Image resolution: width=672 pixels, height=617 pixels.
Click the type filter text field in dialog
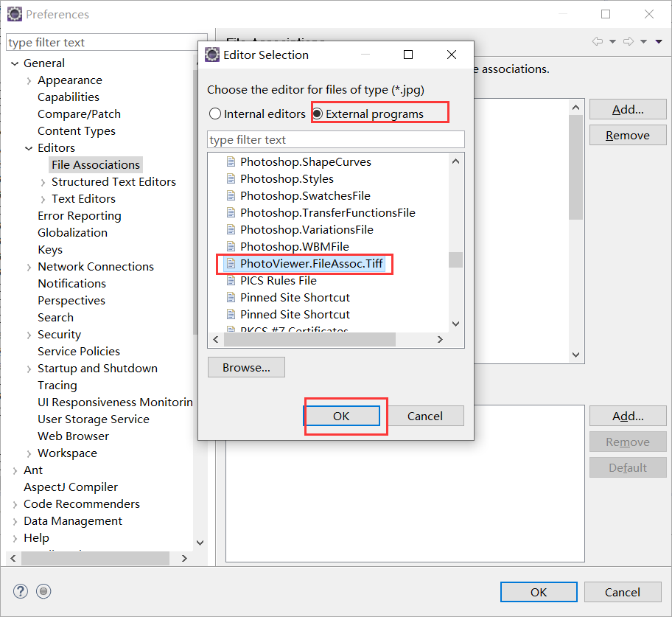click(x=335, y=139)
